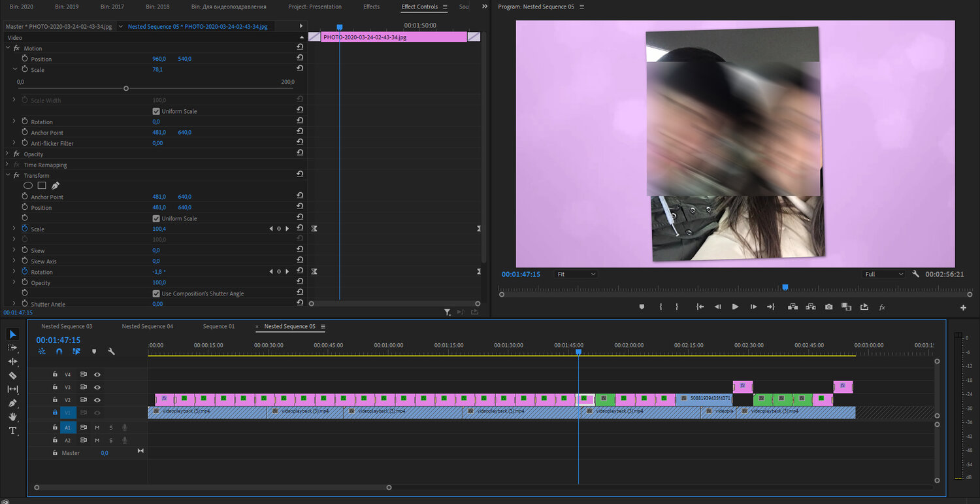980x504 pixels.
Task: Toggle Use Composition's Shutter Angle checkbox
Action: (155, 294)
